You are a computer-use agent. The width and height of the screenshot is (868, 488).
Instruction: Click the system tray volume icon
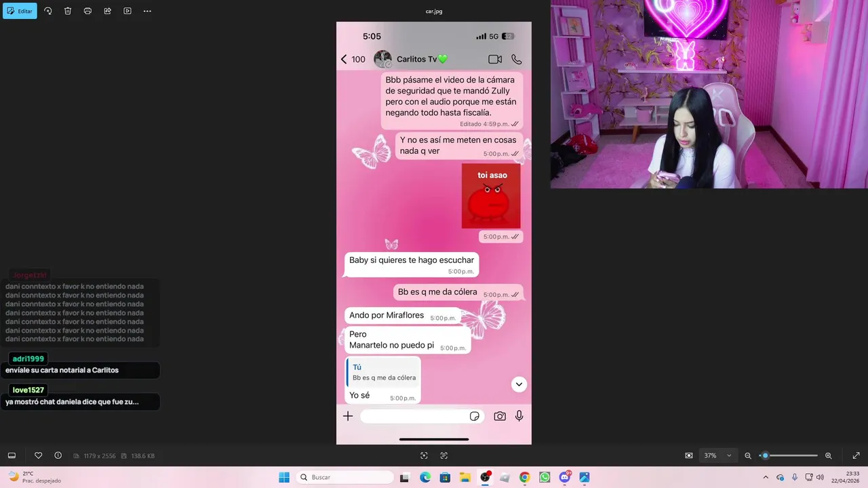click(x=821, y=477)
